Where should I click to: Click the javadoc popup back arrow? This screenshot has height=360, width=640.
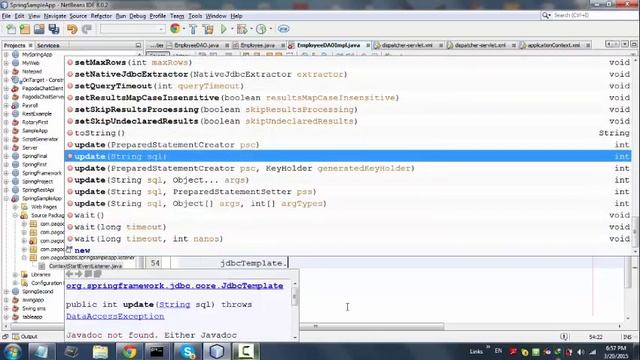[x=69, y=274]
